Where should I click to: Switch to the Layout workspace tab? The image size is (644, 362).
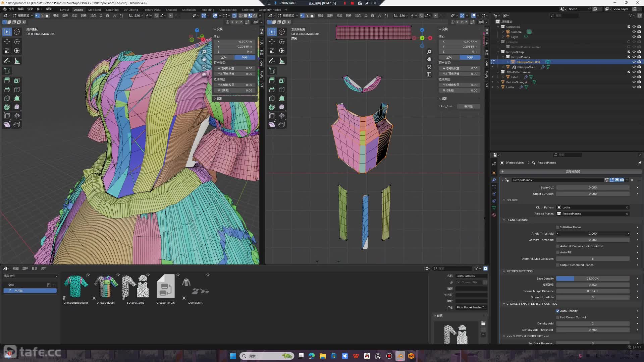click(64, 10)
